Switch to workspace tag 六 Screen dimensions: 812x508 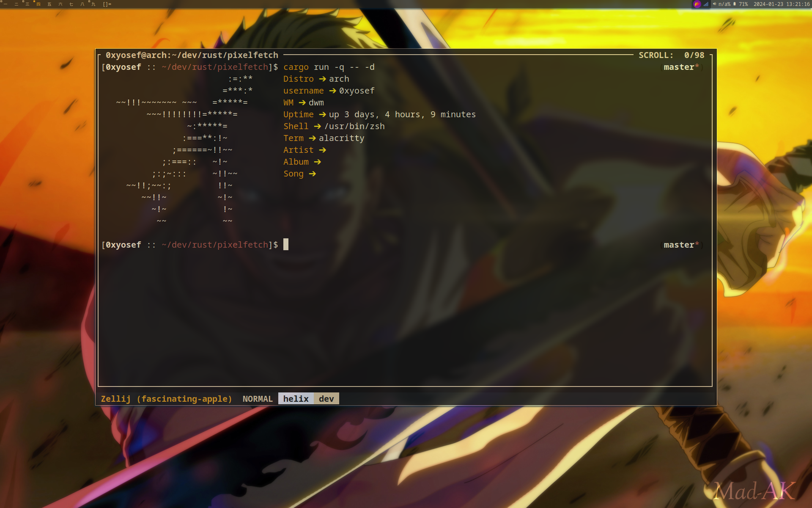tap(60, 4)
